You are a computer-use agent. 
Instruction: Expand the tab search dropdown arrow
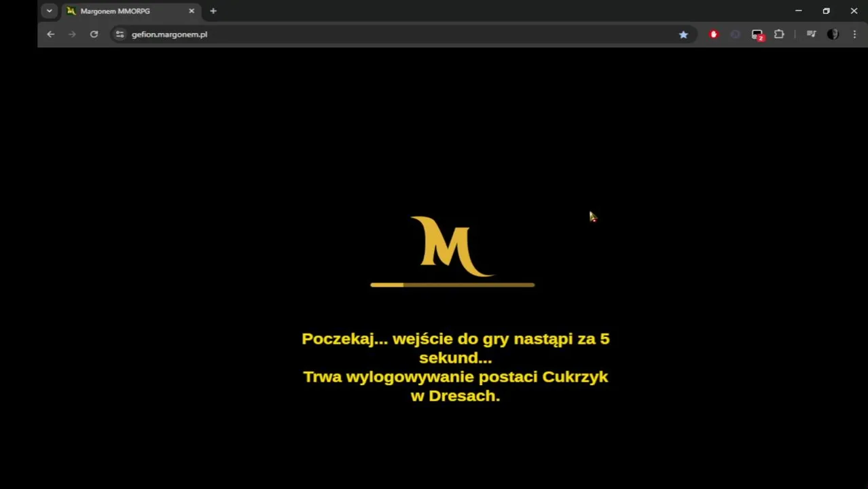pos(49,11)
